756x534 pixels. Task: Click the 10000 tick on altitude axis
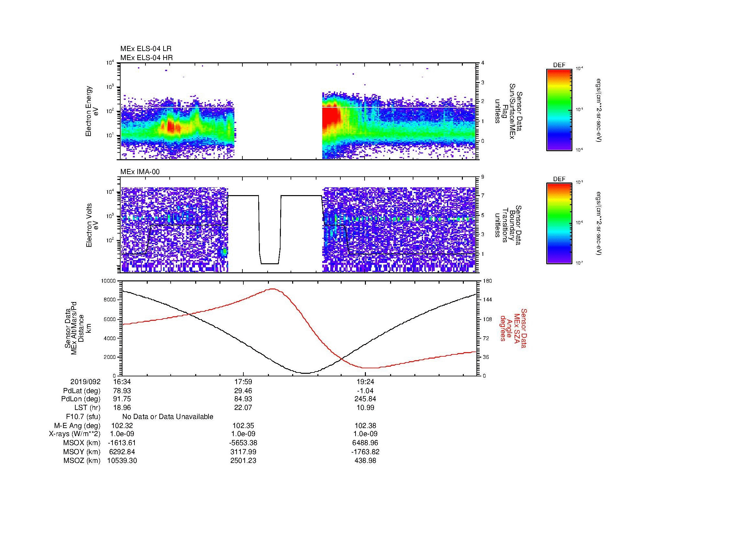[108, 281]
